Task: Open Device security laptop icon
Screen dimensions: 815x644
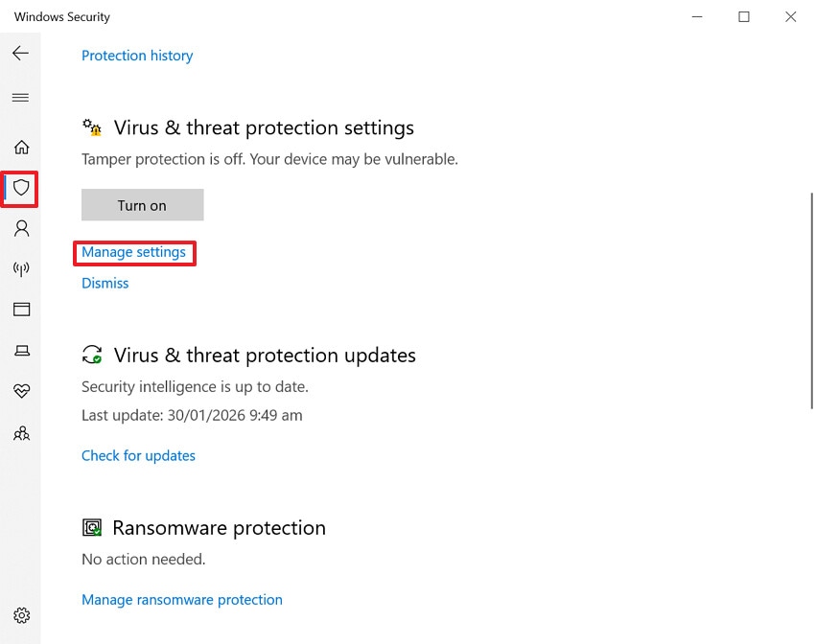Action: tap(21, 351)
